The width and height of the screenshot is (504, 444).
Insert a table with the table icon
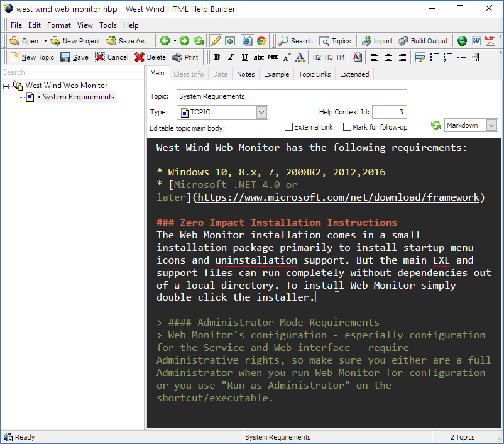coord(420,57)
